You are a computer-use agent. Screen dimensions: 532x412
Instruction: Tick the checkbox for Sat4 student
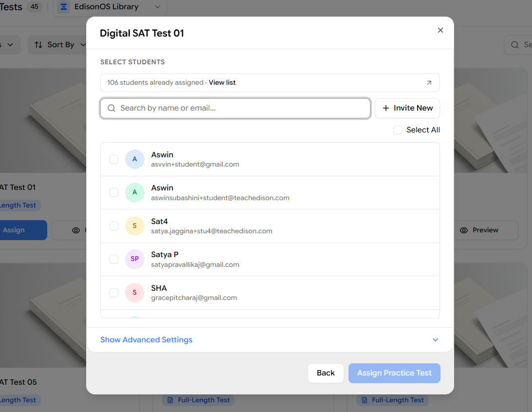(114, 226)
